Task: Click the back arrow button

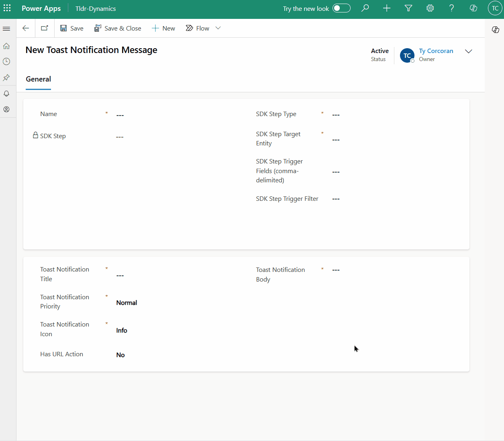Action: tap(26, 28)
